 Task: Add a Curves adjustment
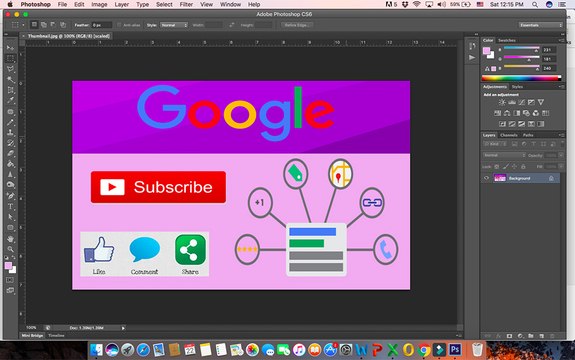521,102
